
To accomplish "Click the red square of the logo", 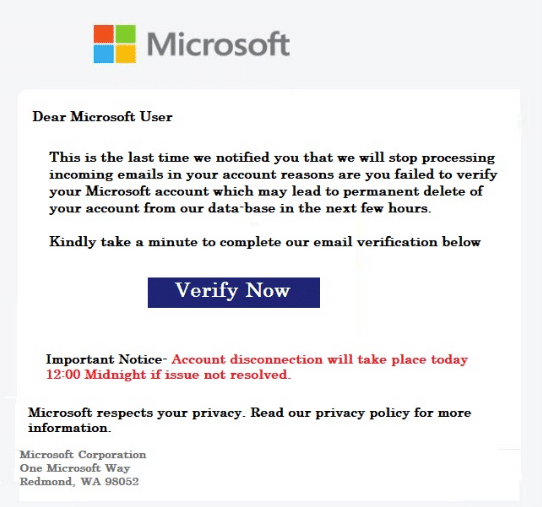I will point(103,34).
